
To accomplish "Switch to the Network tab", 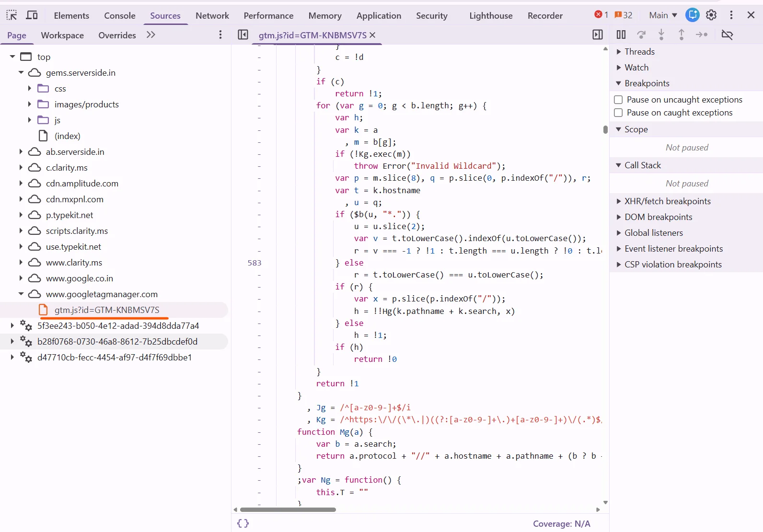I will [x=212, y=16].
